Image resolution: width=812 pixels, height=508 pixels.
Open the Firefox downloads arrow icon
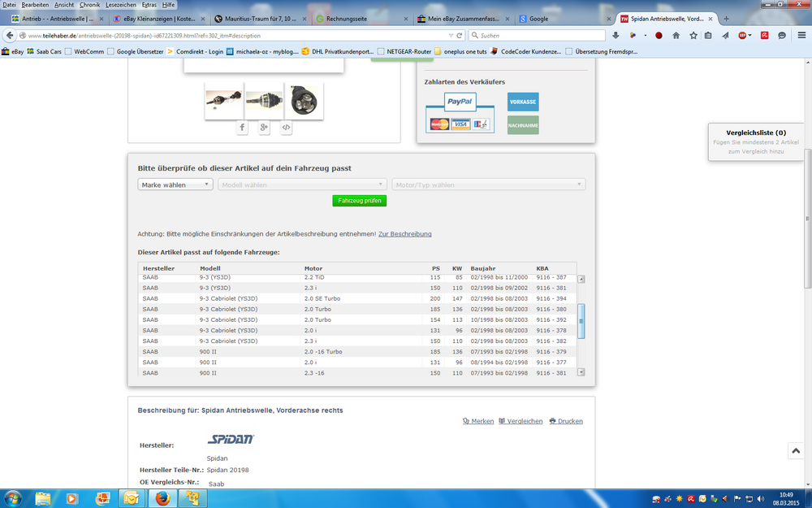615,35
